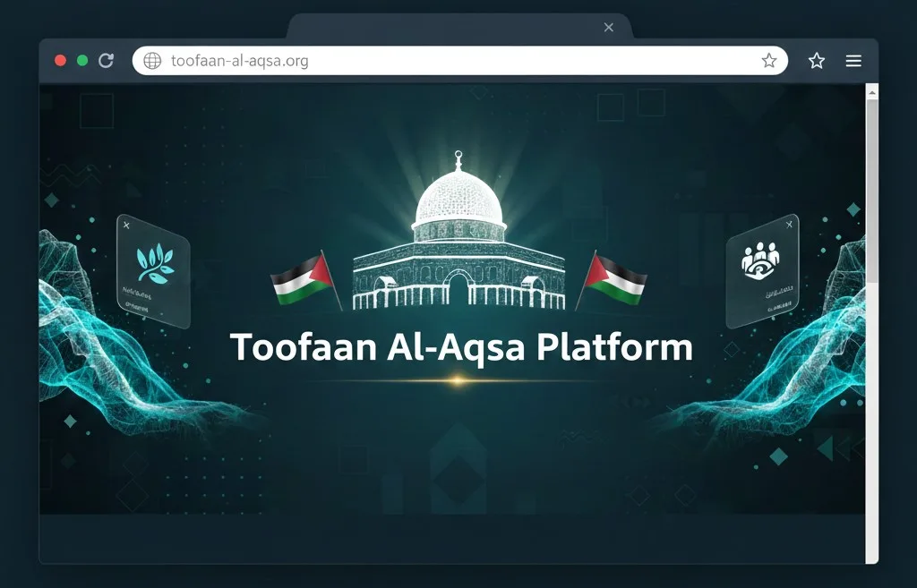Click the scrollbar up arrow
Screen dimensions: 917x588
(x=872, y=92)
